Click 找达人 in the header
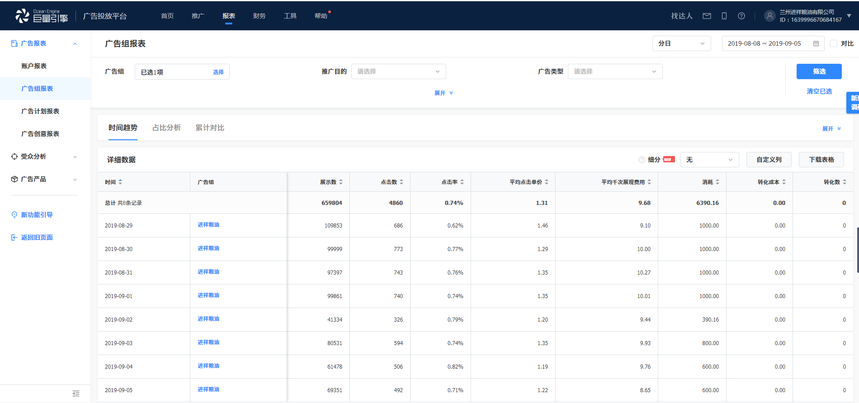859x403 pixels. [682, 16]
